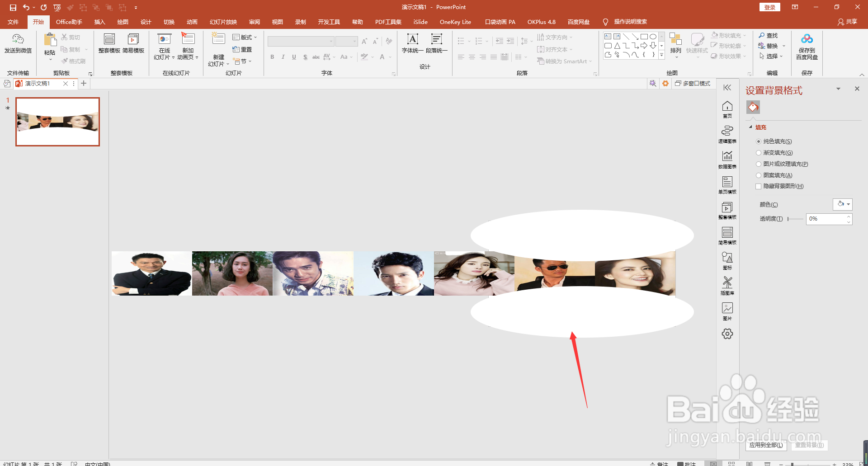
Task: Close the 设置背景格式 pane
Action: click(x=857, y=89)
